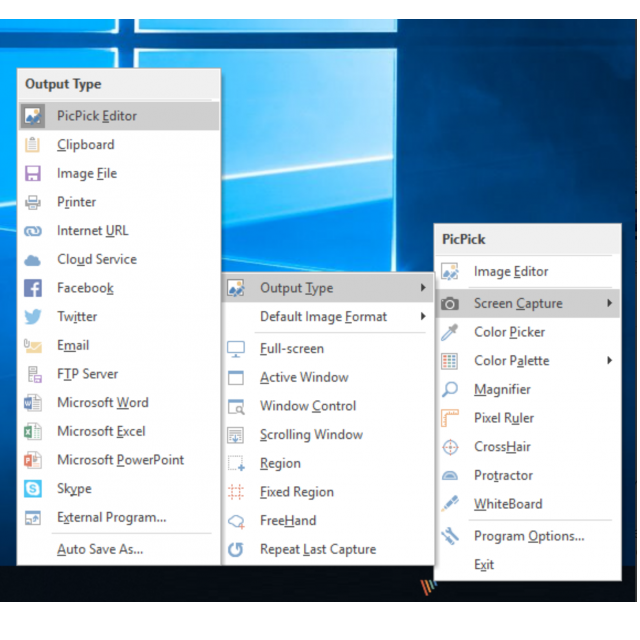This screenshot has width=640, height=640.
Task: Click the Image File floppy disk icon
Action: coord(33,173)
